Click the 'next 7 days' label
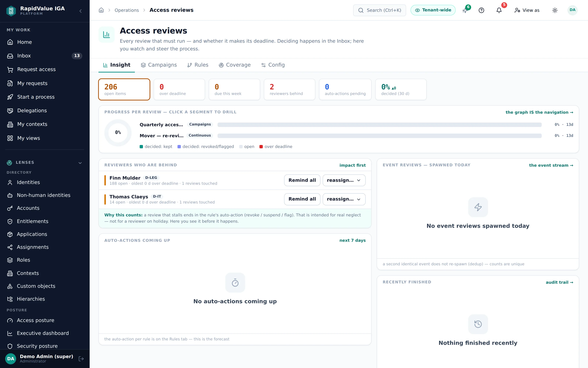Viewport: 588px width, 368px height. (x=352, y=240)
